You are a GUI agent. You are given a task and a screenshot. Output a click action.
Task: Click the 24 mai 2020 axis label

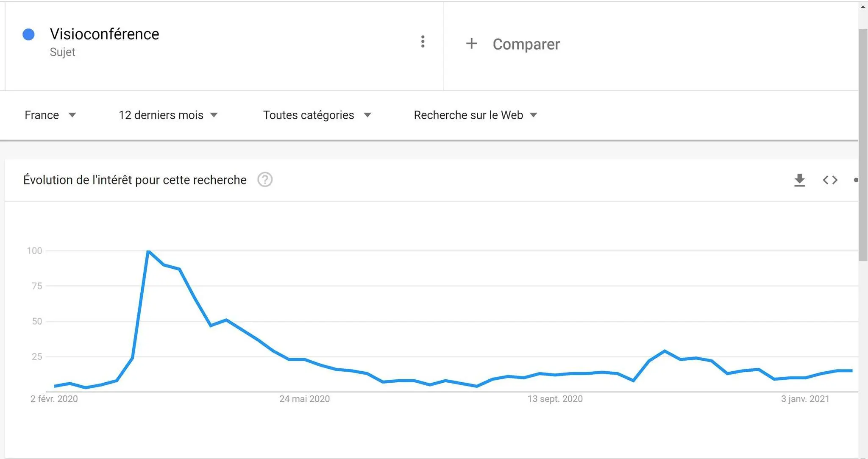(x=304, y=399)
